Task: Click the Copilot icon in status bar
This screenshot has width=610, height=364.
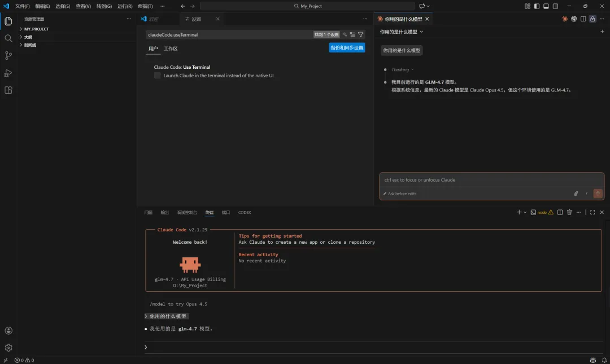Action: click(593, 360)
